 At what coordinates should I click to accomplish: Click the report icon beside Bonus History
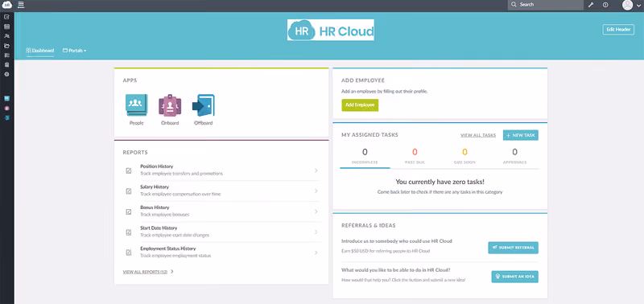[129, 212]
